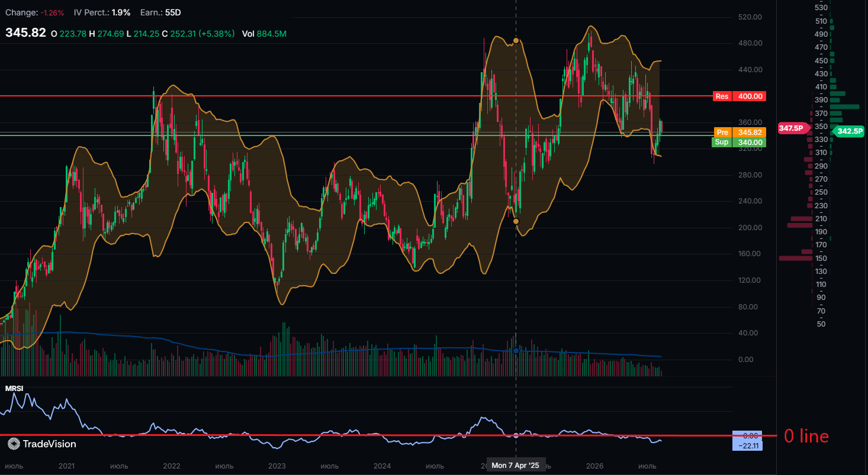Click the 150 level on volume profile scale

pos(821,258)
